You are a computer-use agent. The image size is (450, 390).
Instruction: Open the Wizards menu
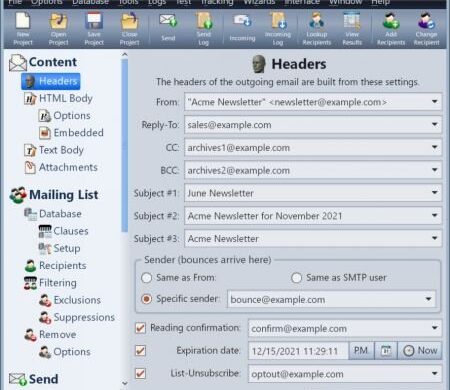259,3
